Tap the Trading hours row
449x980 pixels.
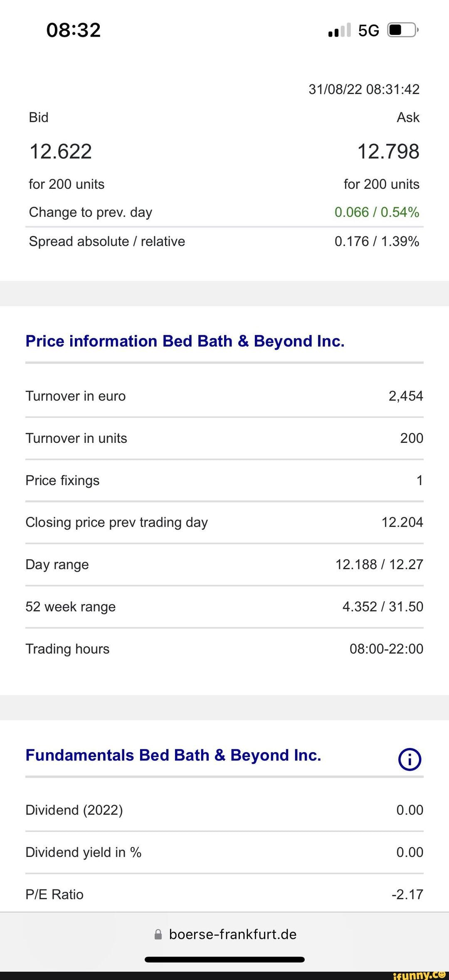point(224,649)
